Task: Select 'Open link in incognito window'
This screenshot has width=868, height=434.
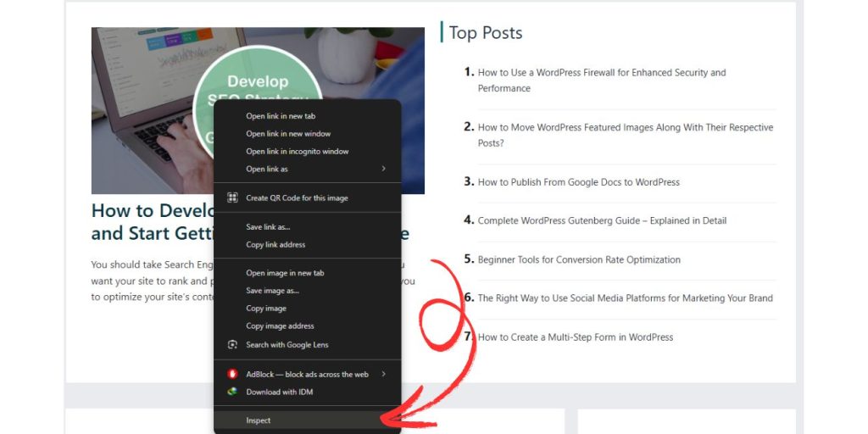Action: pyautogui.click(x=297, y=152)
